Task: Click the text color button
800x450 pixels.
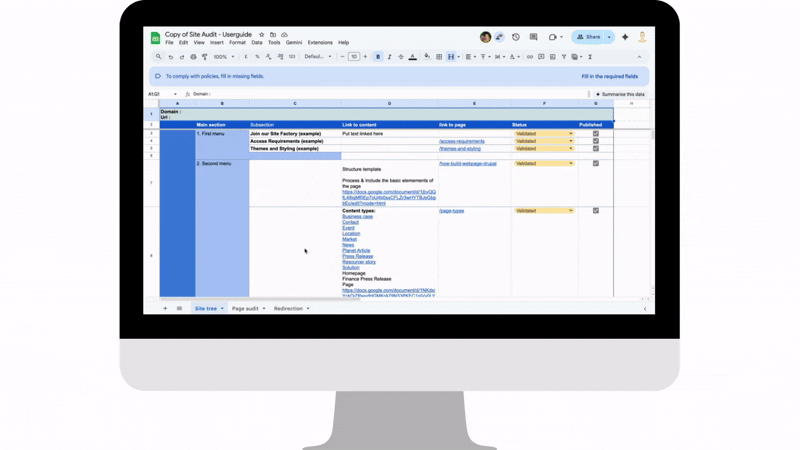Action: point(413,57)
